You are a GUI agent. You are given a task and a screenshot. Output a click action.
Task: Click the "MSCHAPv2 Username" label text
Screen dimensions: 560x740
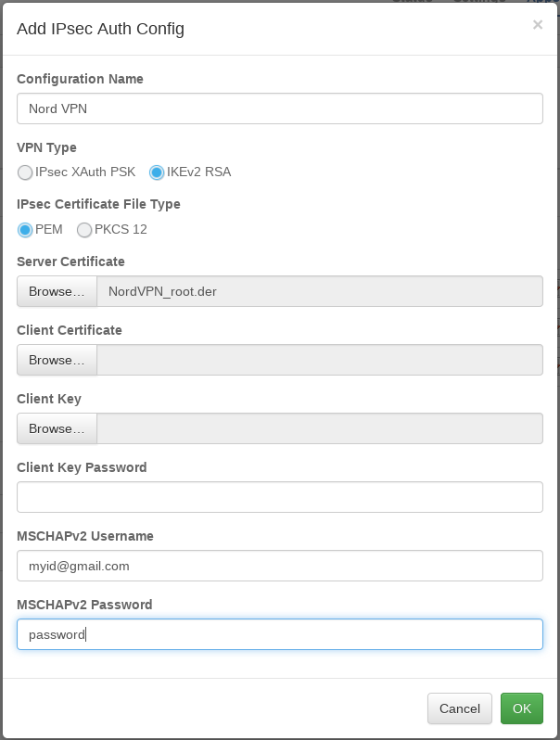pos(85,536)
